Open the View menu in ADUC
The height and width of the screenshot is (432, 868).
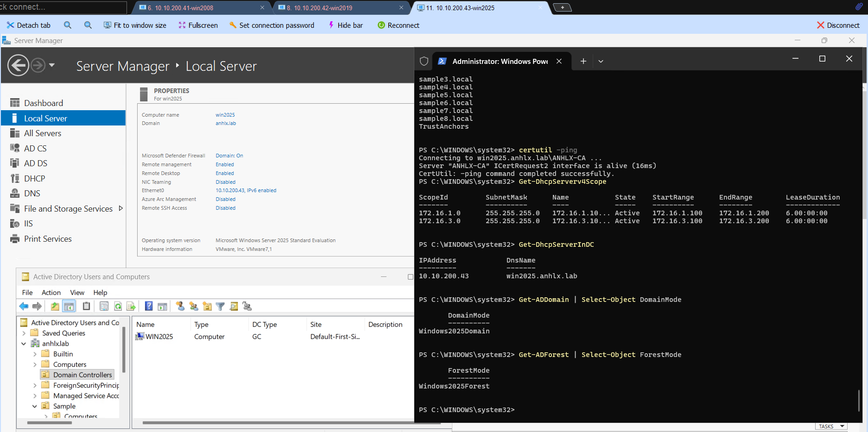(x=77, y=292)
